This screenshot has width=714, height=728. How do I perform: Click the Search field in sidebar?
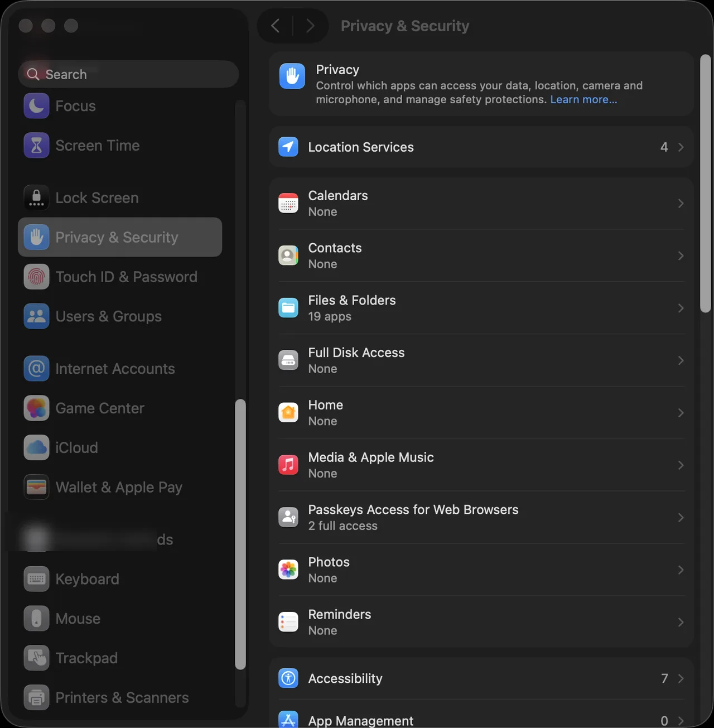128,74
